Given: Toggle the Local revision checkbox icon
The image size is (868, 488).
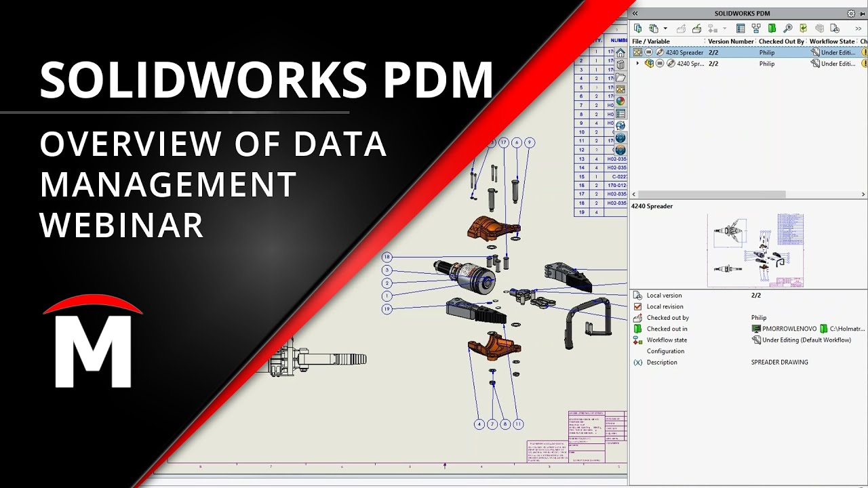Looking at the screenshot, I should coord(637,306).
